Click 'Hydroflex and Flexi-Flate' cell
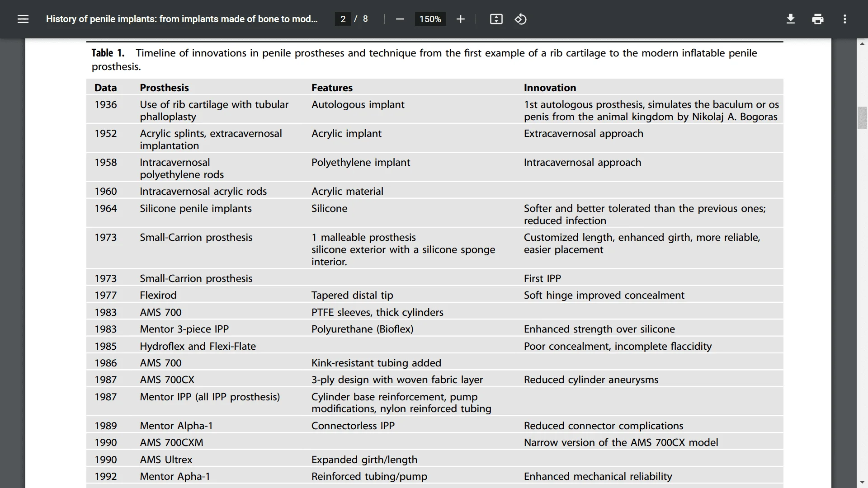 point(198,346)
